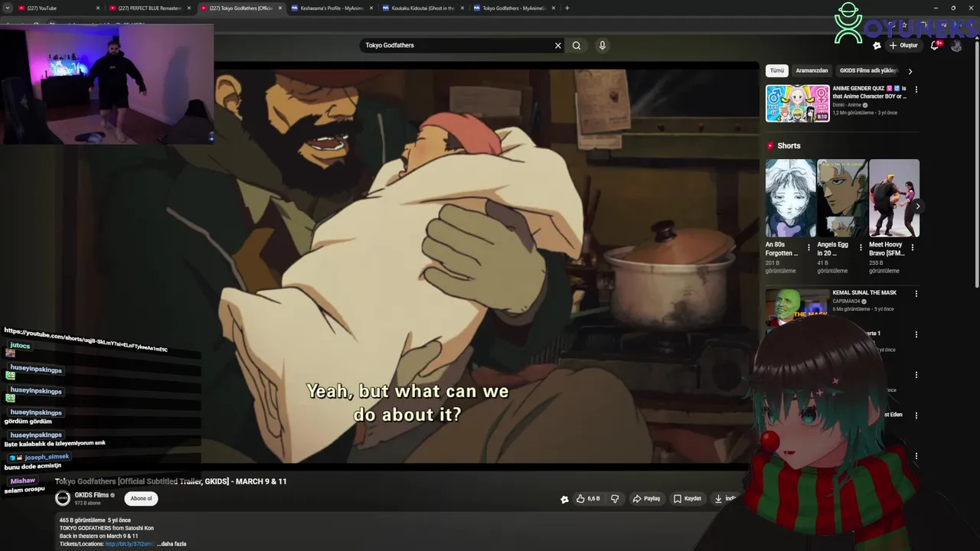Image resolution: width=980 pixels, height=551 pixels.
Task: Click username jutocs in chat overlay
Action: pos(20,346)
